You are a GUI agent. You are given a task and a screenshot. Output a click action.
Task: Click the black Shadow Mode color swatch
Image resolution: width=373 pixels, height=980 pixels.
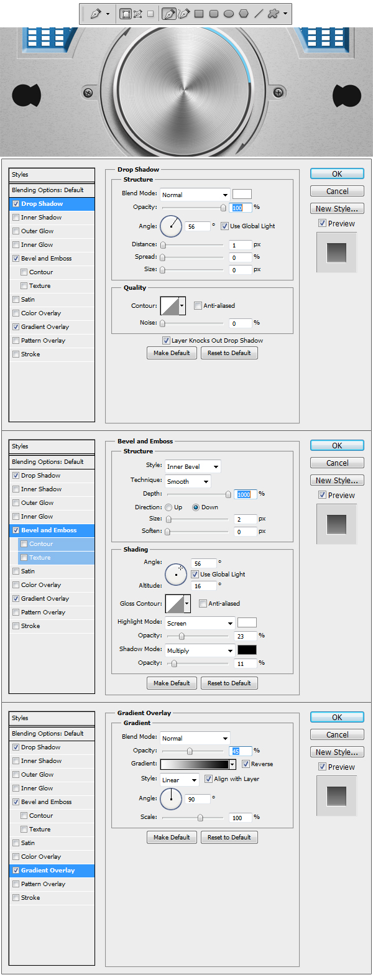pos(247,650)
